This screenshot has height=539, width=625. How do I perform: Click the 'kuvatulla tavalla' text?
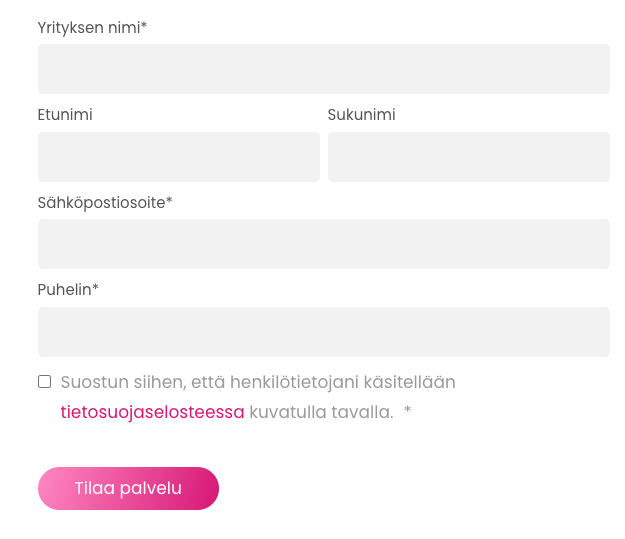321,412
